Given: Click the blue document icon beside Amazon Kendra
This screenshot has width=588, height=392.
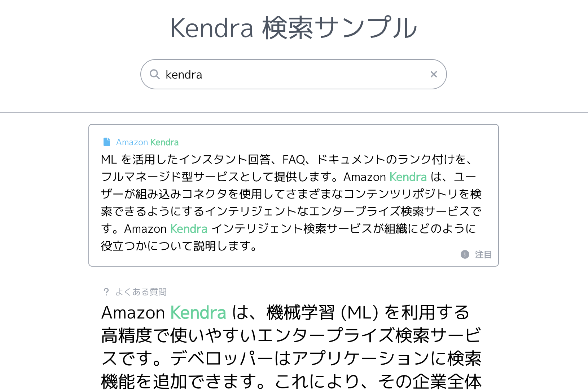Looking at the screenshot, I should [107, 142].
